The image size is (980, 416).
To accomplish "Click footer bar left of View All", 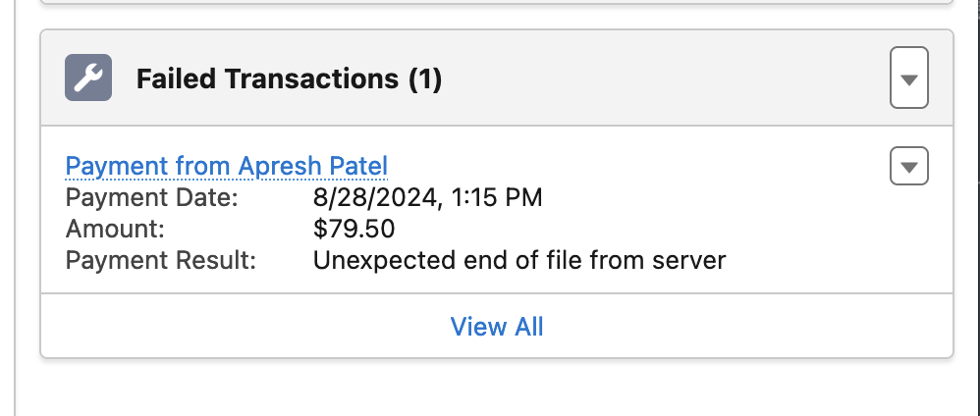I will [x=236, y=327].
